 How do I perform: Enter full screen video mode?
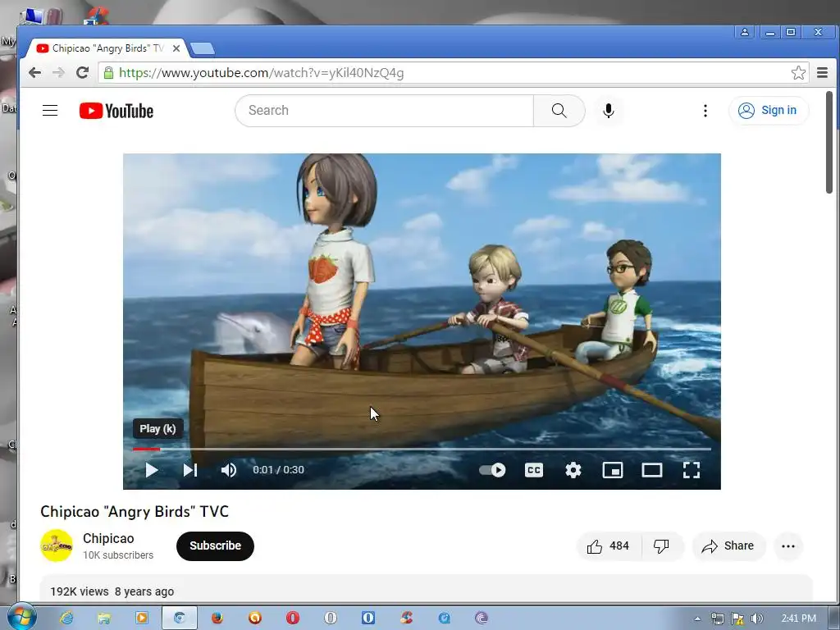pos(691,470)
